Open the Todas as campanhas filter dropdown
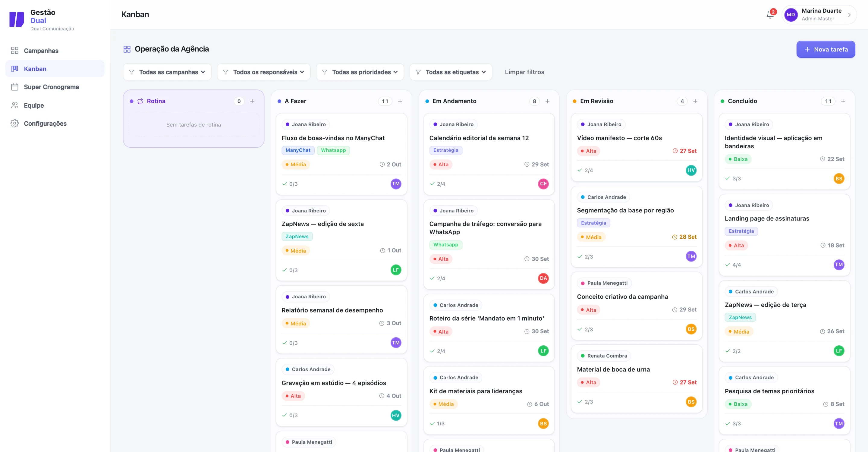 click(167, 72)
